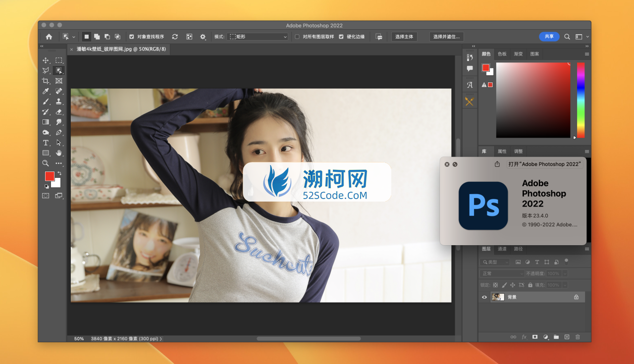Image resolution: width=634 pixels, height=364 pixels.
Task: Open the blend mode 正常 dropdown
Action: 502,273
